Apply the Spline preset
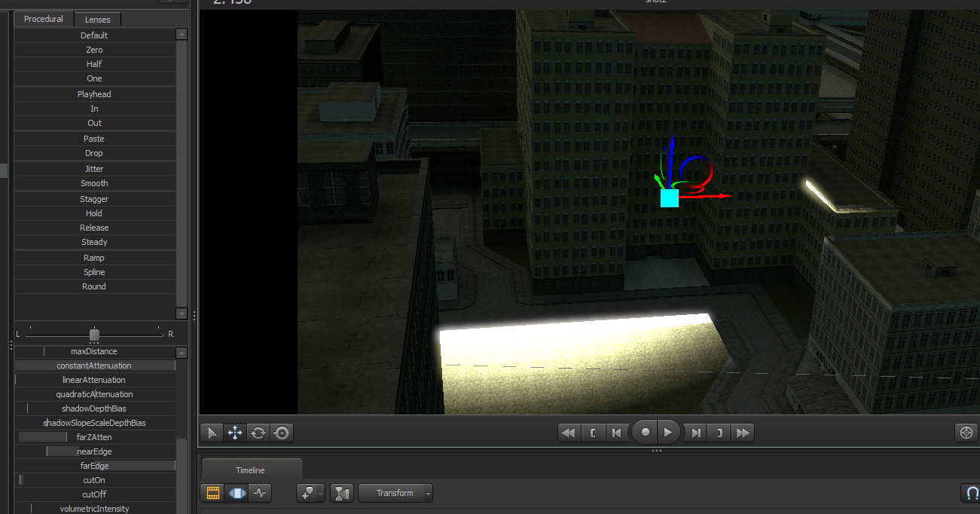Screen dimensions: 980x514 (x=94, y=272)
